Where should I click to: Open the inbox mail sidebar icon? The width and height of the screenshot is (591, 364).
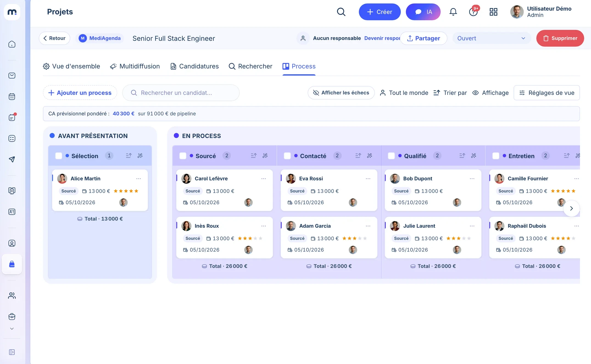pos(12,75)
